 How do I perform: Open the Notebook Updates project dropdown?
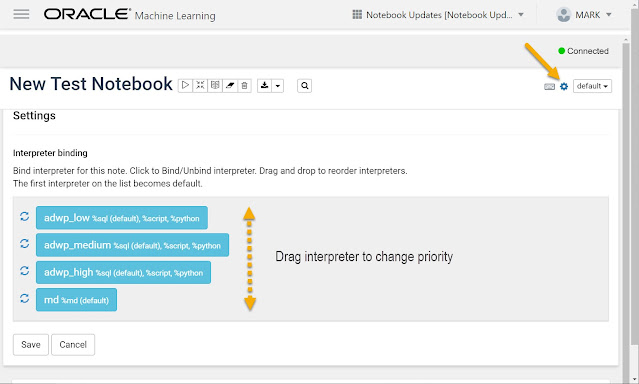pos(438,15)
